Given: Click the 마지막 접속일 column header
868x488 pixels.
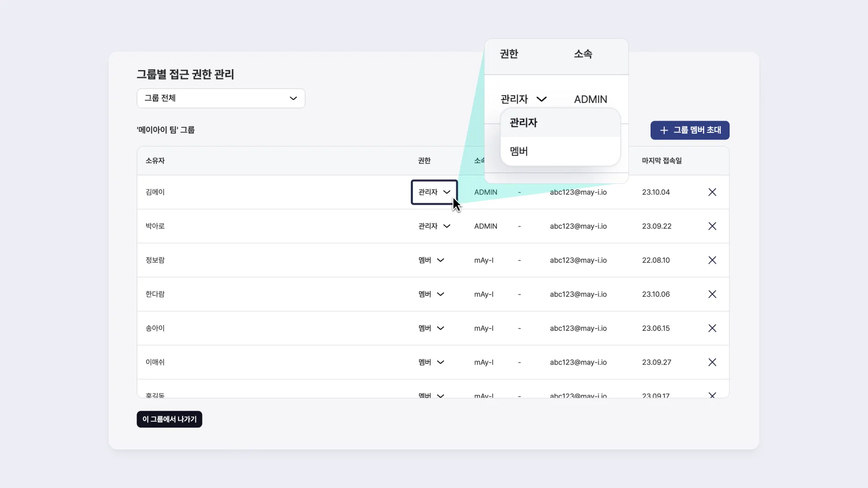Looking at the screenshot, I should pos(661,161).
